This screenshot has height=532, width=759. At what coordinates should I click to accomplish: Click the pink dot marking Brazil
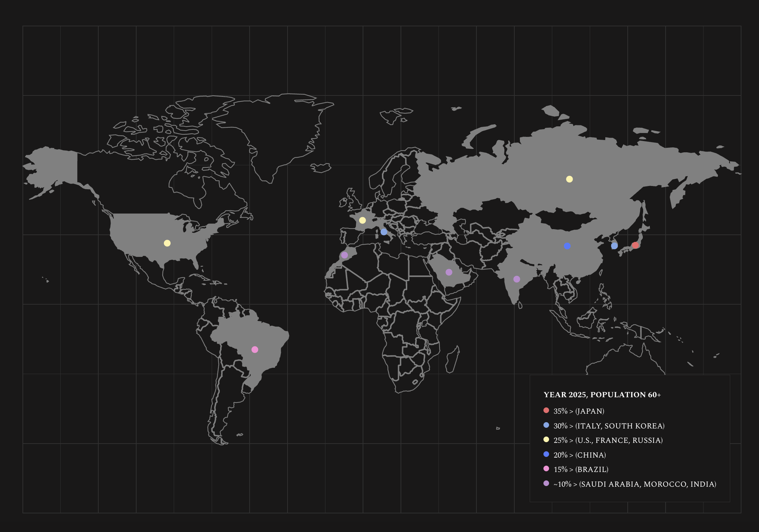click(x=255, y=349)
